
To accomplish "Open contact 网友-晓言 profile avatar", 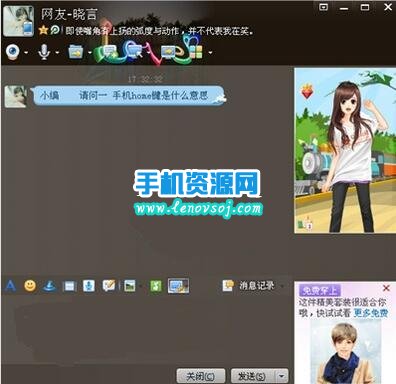I will coord(18,21).
